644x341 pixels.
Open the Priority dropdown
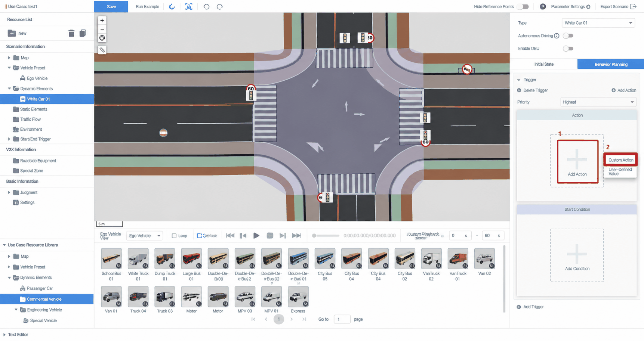point(598,102)
